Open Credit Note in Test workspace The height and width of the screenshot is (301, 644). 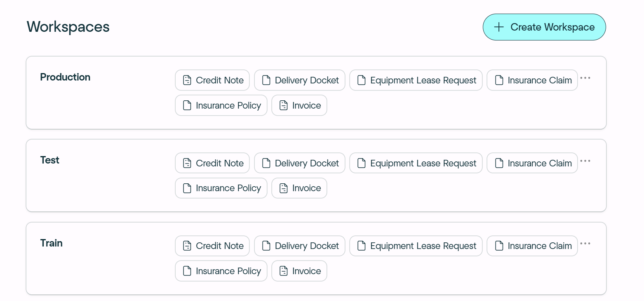(212, 163)
